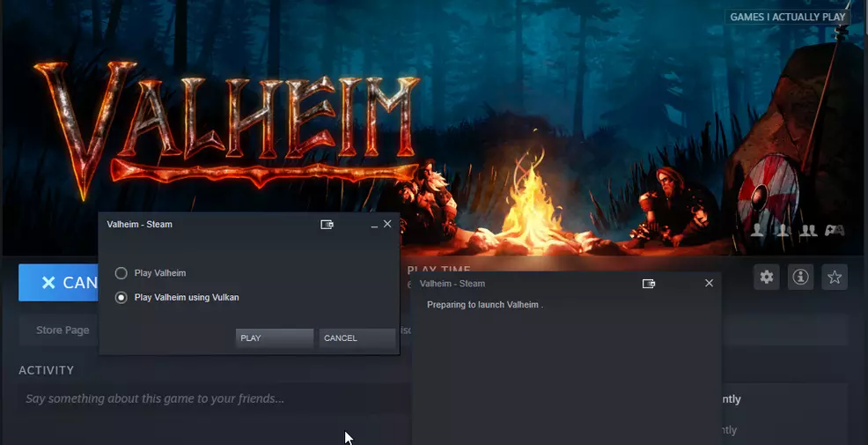The width and height of the screenshot is (868, 445).
Task: Add Valheim to favorites with star icon
Action: [x=835, y=278]
